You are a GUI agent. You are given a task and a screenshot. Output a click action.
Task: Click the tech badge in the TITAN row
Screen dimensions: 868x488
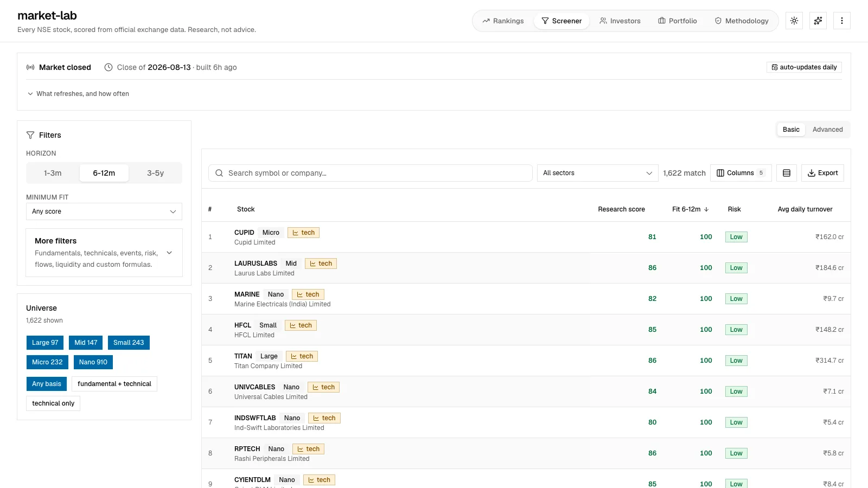(302, 356)
